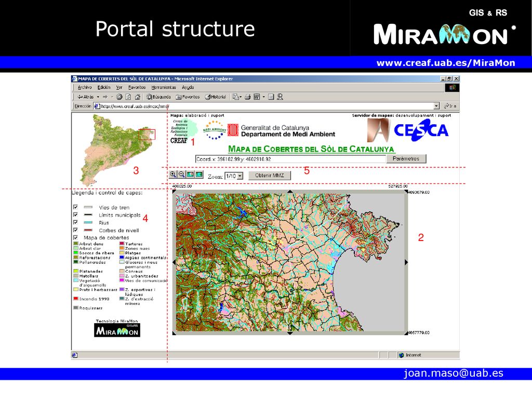Click the Atrás back arrow in browser toolbar
532x399 pixels.
pyautogui.click(x=85, y=97)
